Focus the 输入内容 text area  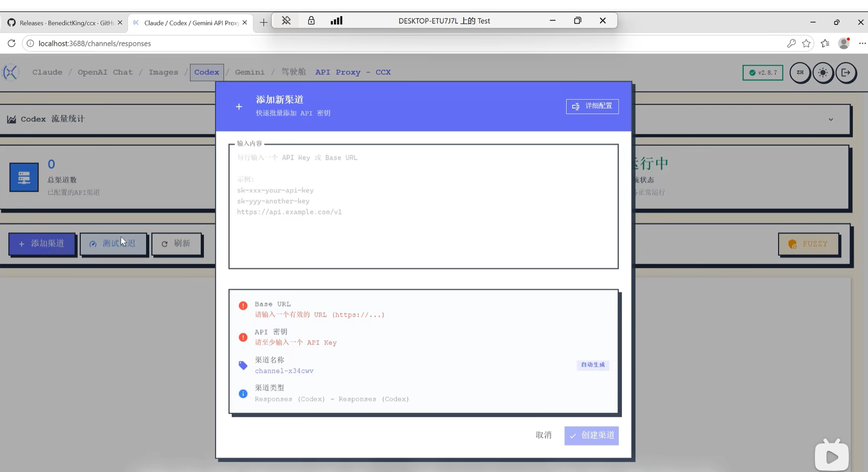(x=423, y=206)
